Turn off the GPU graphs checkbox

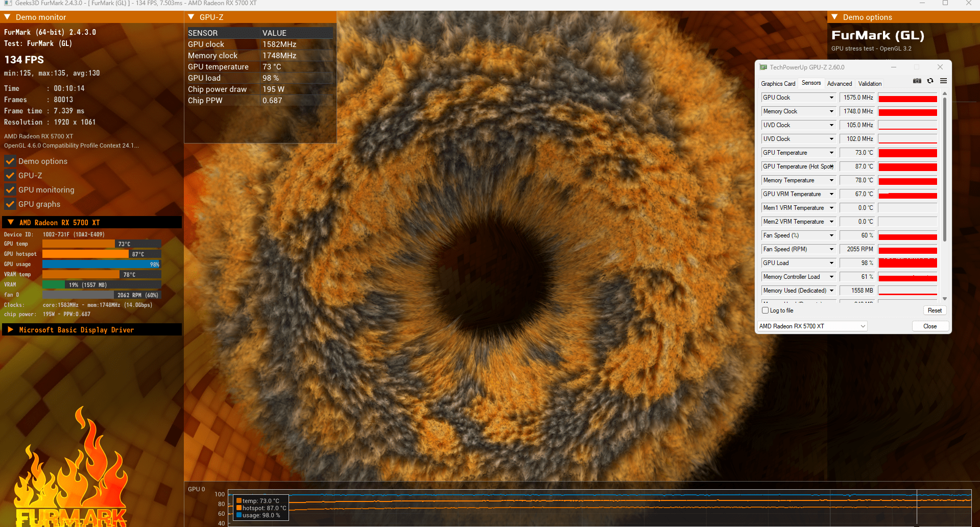click(10, 204)
